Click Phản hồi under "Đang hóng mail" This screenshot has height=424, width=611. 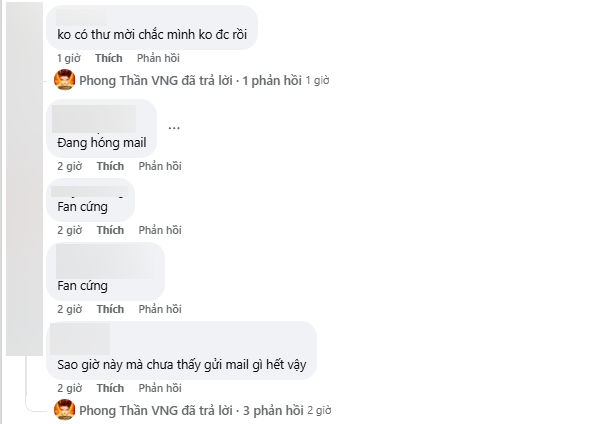click(160, 166)
